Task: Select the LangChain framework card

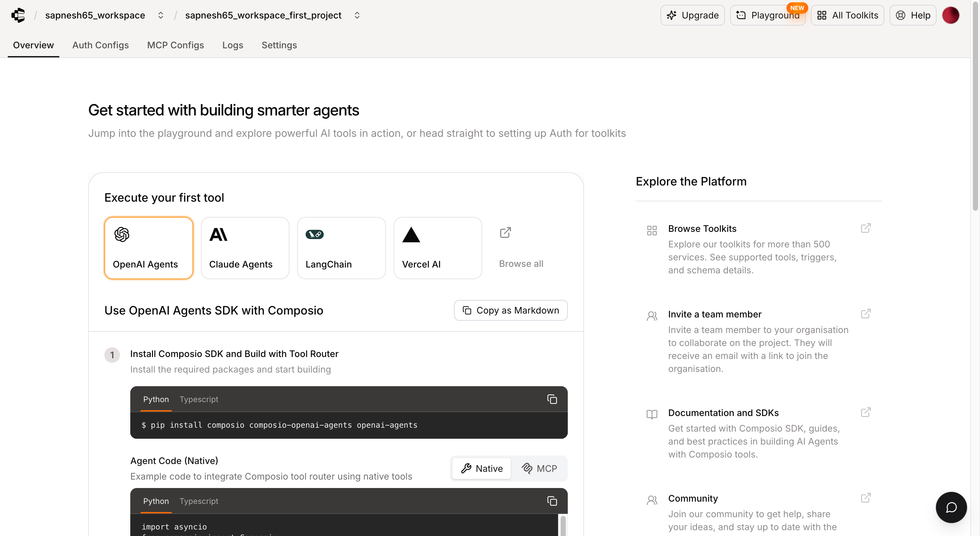Action: pos(341,248)
